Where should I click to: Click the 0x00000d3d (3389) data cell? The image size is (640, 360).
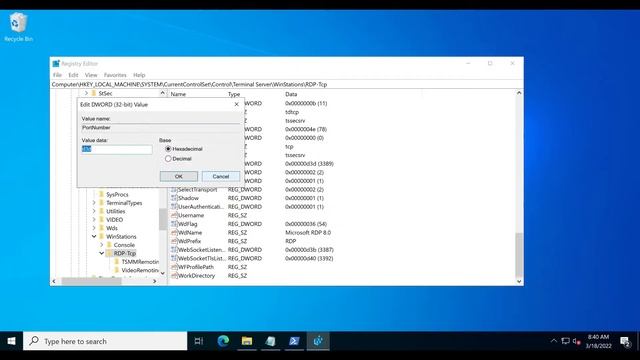point(309,164)
